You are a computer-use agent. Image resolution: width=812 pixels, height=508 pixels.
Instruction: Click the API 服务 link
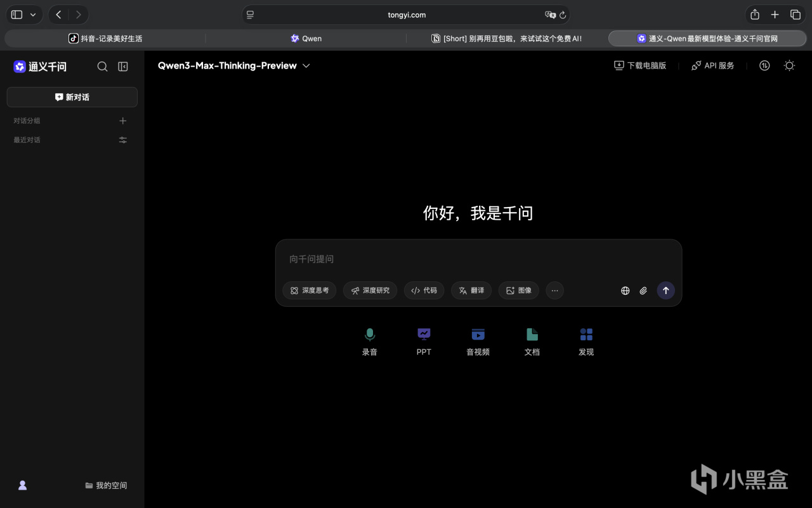click(x=713, y=65)
